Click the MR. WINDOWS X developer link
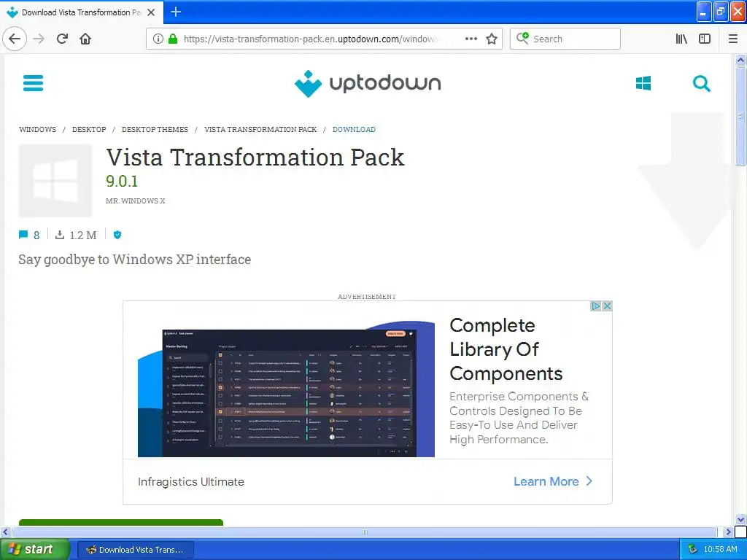Image resolution: width=747 pixels, height=560 pixels. coord(135,201)
